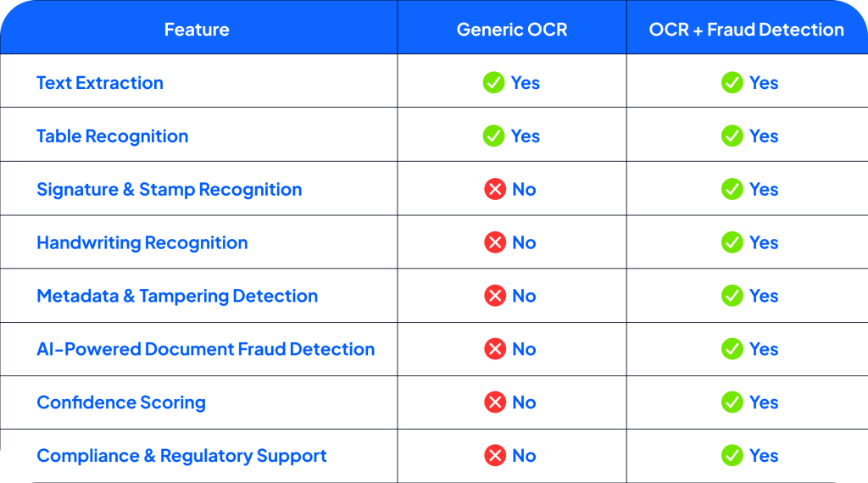Click the Text Extraction feature label
Image resolution: width=868 pixels, height=483 pixels.
point(100,83)
